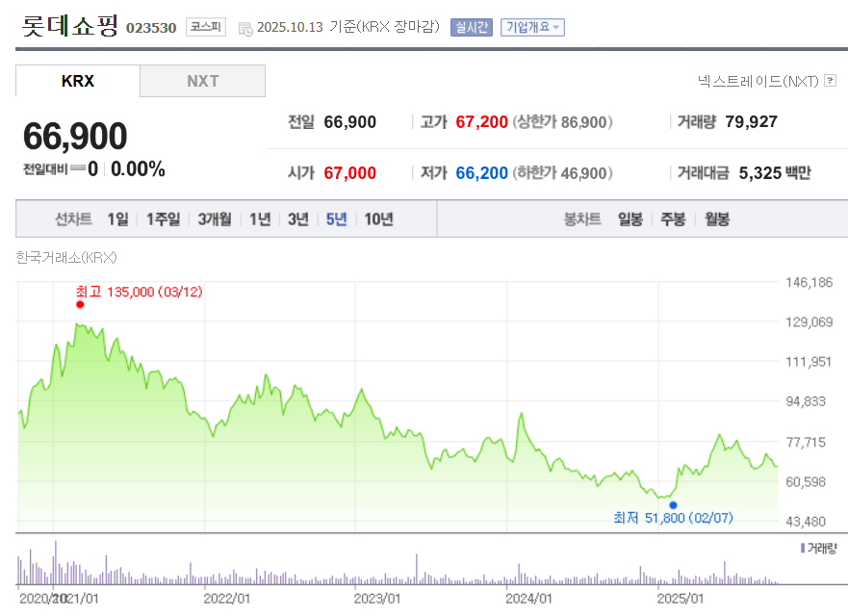This screenshot has width=848, height=616.
Task: Click the 60,598 y-axis label
Action: pos(806,482)
